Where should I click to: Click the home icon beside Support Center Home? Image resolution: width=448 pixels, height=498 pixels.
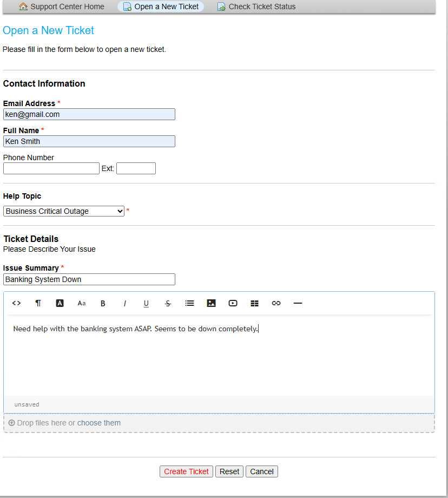(x=23, y=6)
